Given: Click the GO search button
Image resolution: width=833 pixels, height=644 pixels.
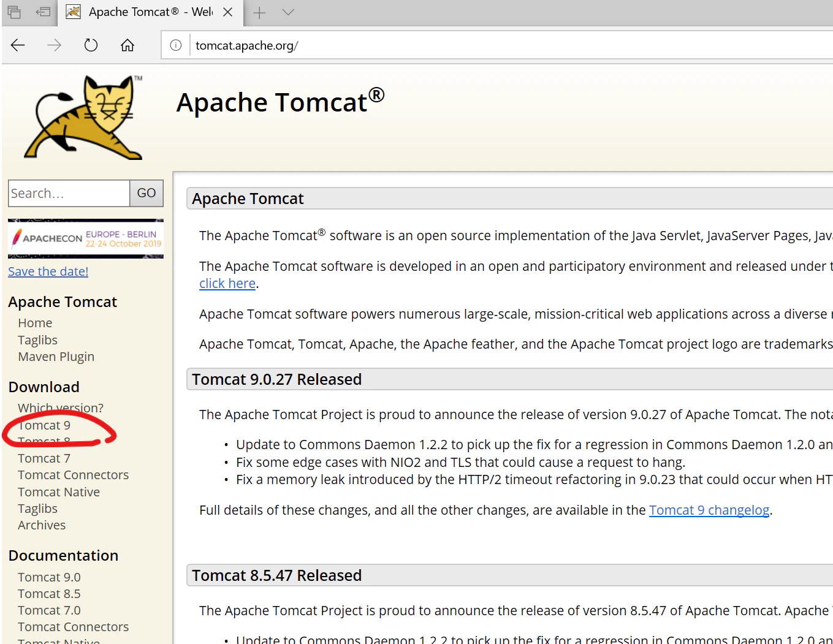Looking at the screenshot, I should point(146,193).
